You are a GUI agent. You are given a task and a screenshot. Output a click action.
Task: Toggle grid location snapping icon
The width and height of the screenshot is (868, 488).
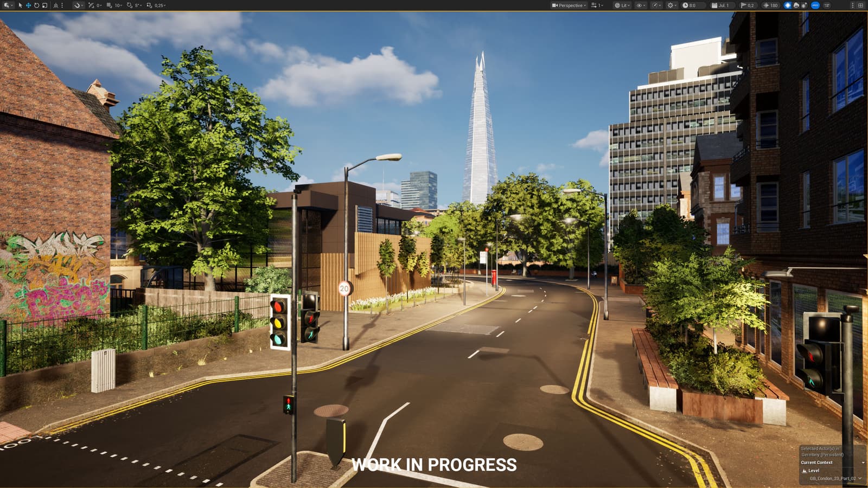point(109,5)
